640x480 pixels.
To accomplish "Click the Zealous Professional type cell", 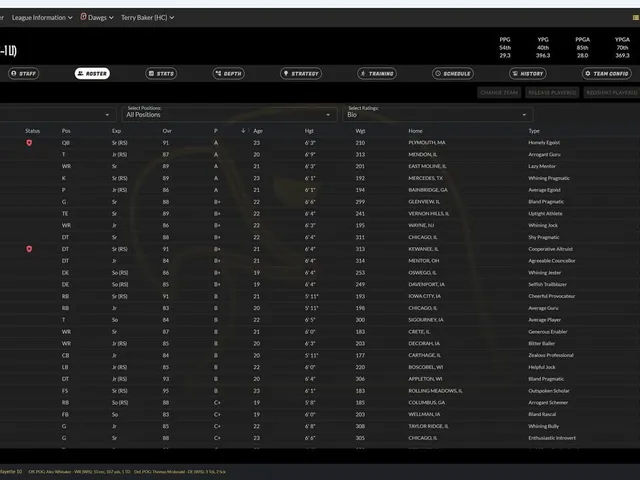I will (551, 355).
